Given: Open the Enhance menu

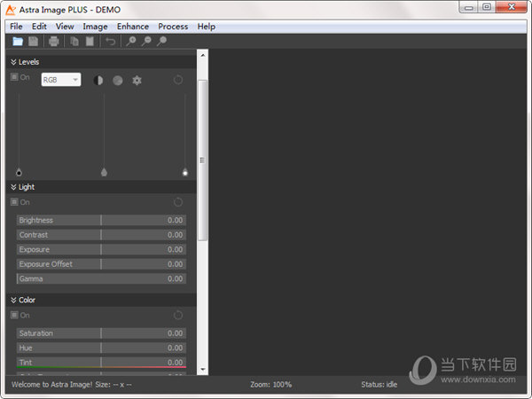Looking at the screenshot, I should pyautogui.click(x=133, y=27).
